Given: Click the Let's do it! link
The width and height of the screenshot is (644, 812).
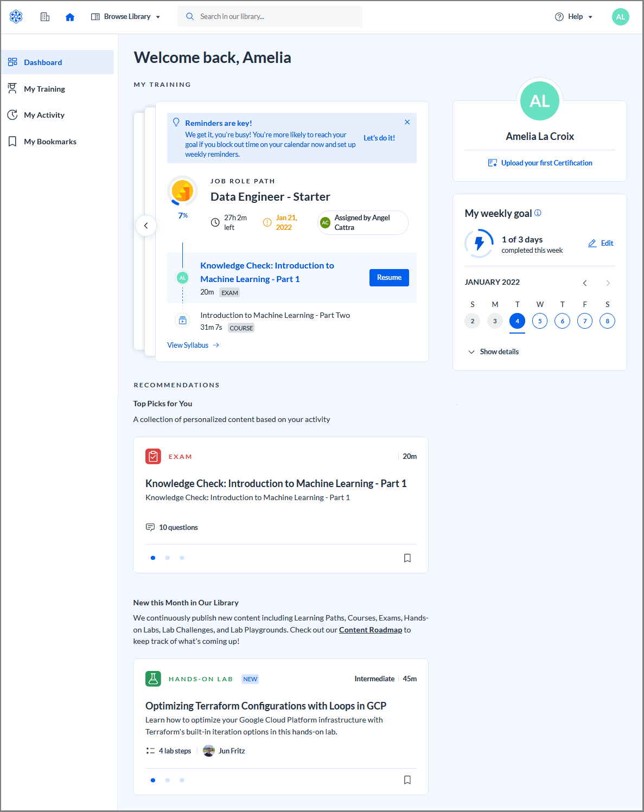Looking at the screenshot, I should coord(379,138).
